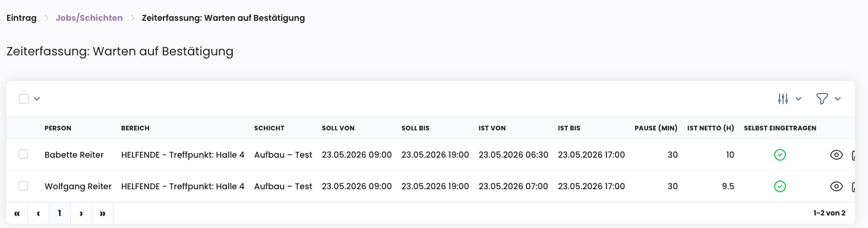View Babette Reiter's entry with eye icon
The width and height of the screenshot is (868, 228).
click(x=837, y=155)
